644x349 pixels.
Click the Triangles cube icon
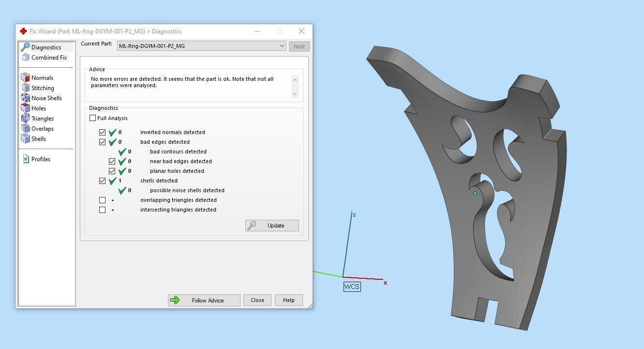(26, 118)
